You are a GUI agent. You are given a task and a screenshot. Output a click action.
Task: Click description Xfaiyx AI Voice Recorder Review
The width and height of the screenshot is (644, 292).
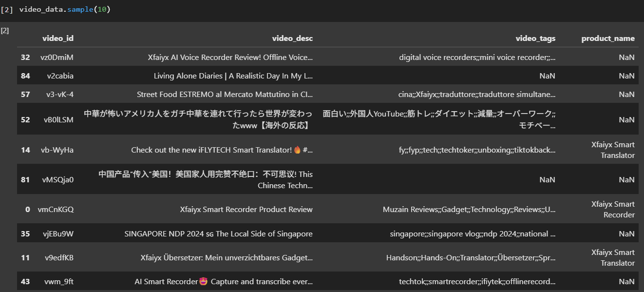click(230, 58)
